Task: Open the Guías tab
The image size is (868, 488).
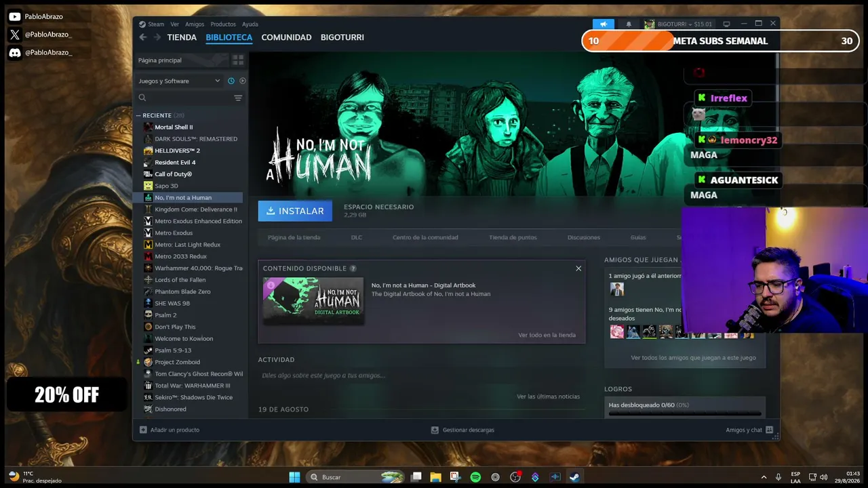Action: (638, 237)
